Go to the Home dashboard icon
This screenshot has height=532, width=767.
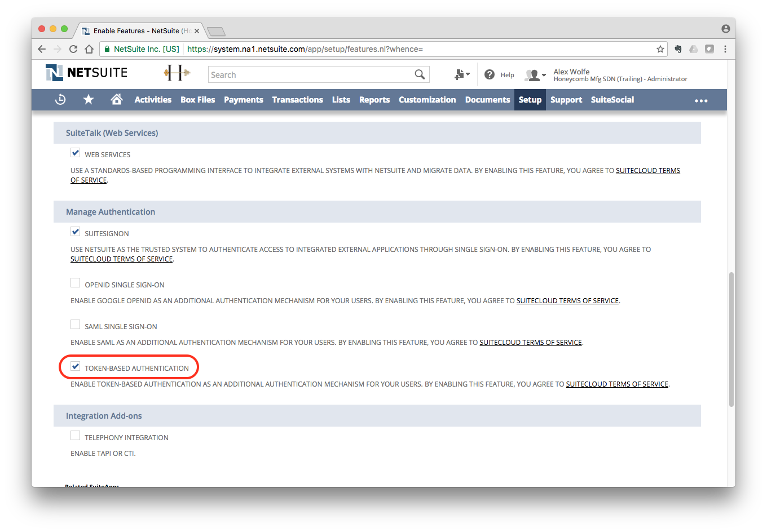[117, 100]
